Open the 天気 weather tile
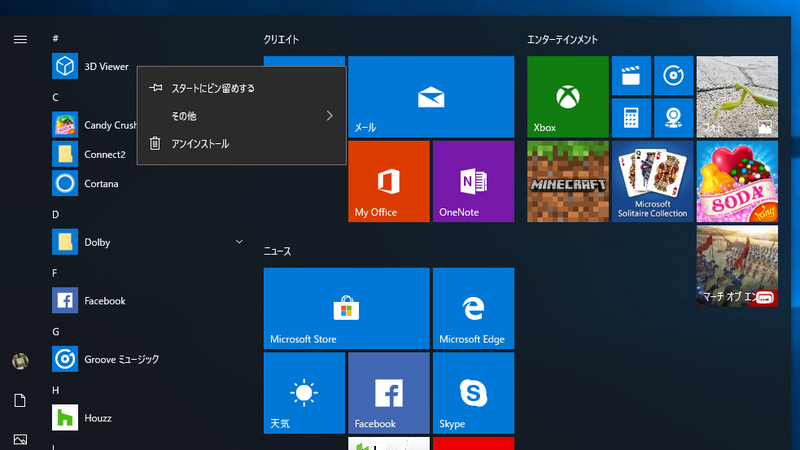This screenshot has height=450, width=800. point(304,393)
